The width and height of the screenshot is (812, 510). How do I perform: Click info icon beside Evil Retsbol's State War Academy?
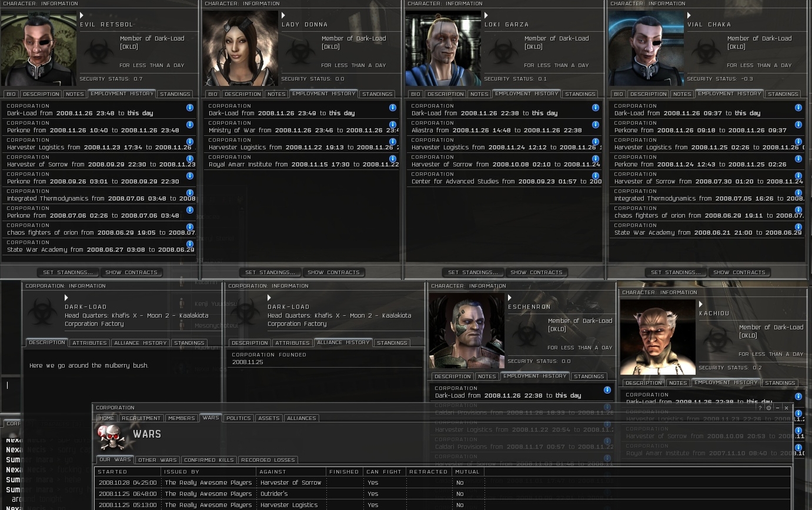pyautogui.click(x=190, y=244)
